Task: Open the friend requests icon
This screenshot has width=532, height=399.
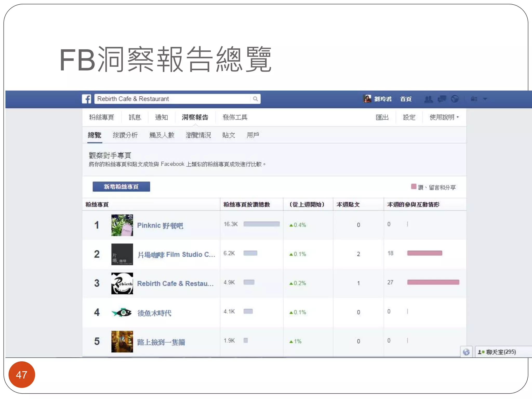Action: [428, 99]
